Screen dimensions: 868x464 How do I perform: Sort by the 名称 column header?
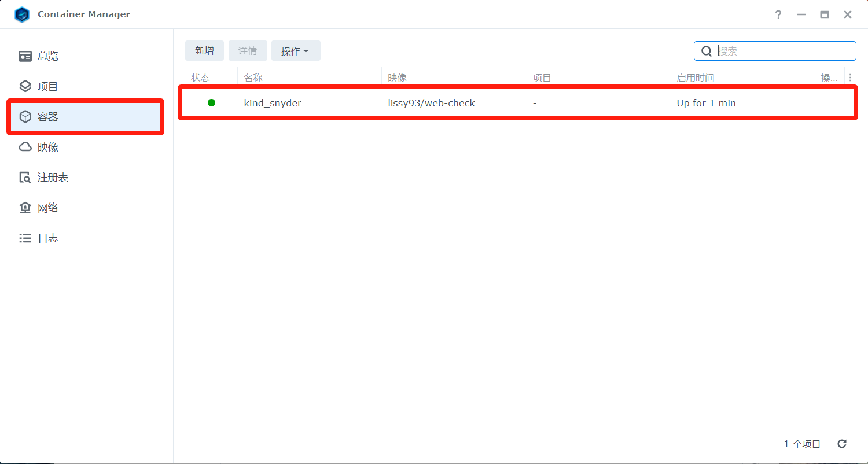coord(253,78)
